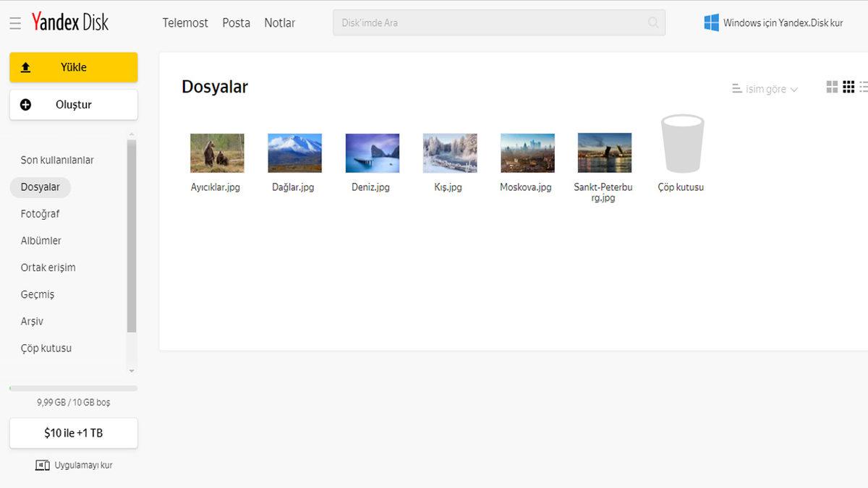The height and width of the screenshot is (488, 868).
Task: Click the Oluştur create icon
Action: [26, 104]
